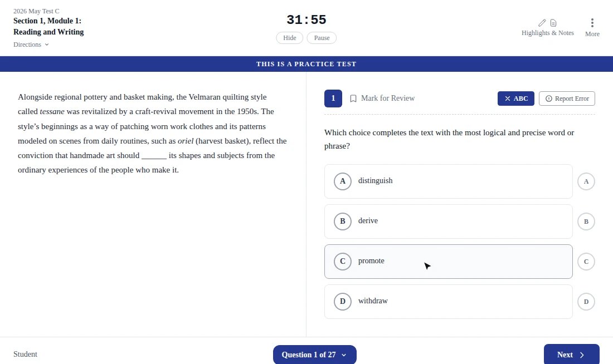Cross out choice C with eliminator
613x364 pixels.
coord(586,262)
